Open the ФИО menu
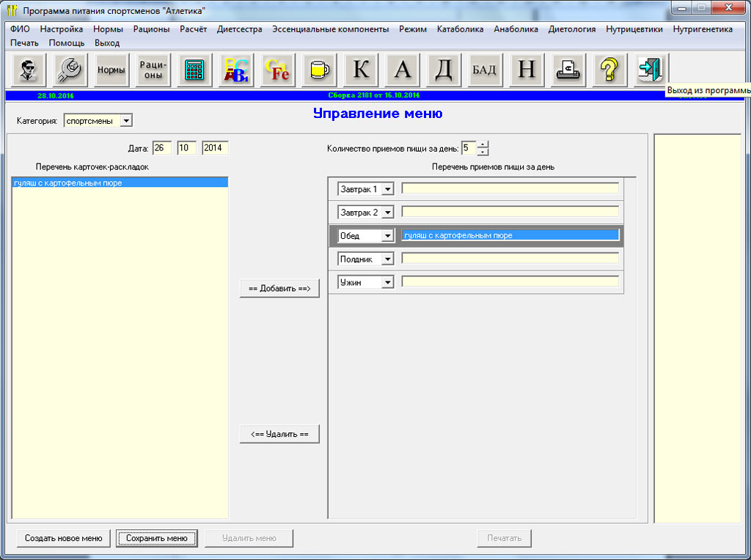The height and width of the screenshot is (560, 751). 20,29
